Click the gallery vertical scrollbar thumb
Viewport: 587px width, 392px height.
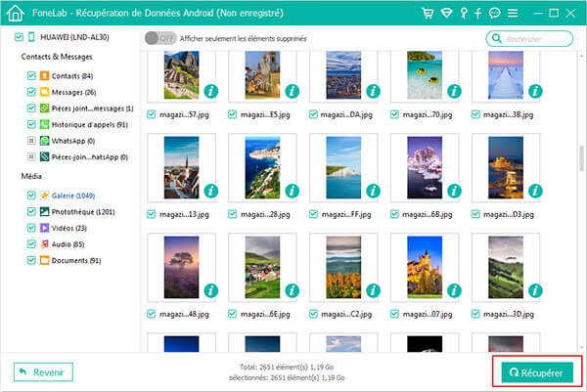pos(581,157)
